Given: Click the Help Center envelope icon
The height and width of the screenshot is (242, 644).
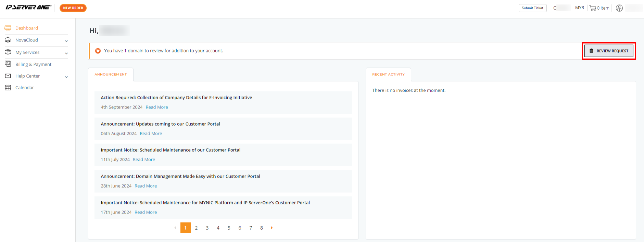Looking at the screenshot, I should 8,76.
